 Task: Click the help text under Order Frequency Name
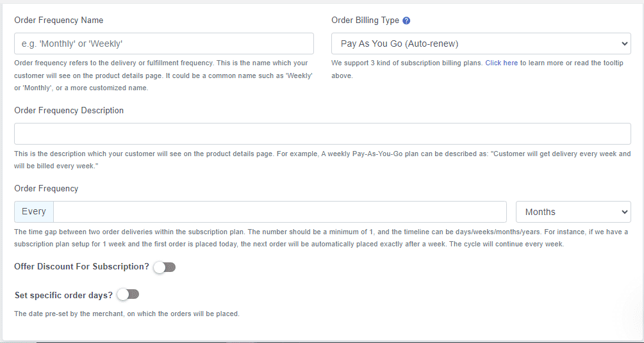pyautogui.click(x=163, y=76)
